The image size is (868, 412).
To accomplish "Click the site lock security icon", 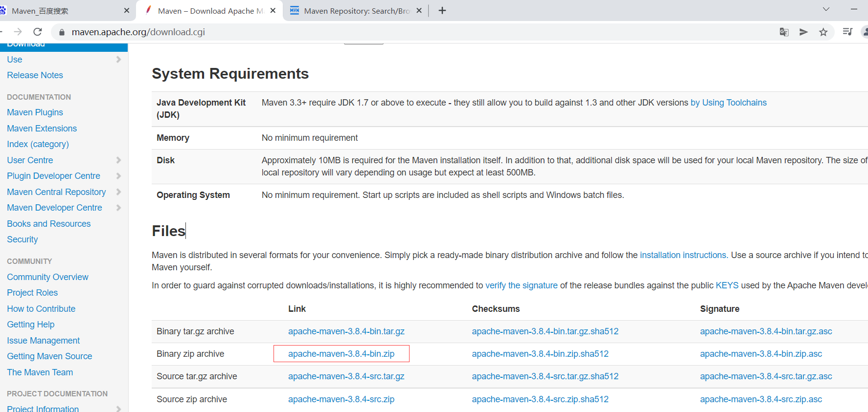I will (62, 32).
